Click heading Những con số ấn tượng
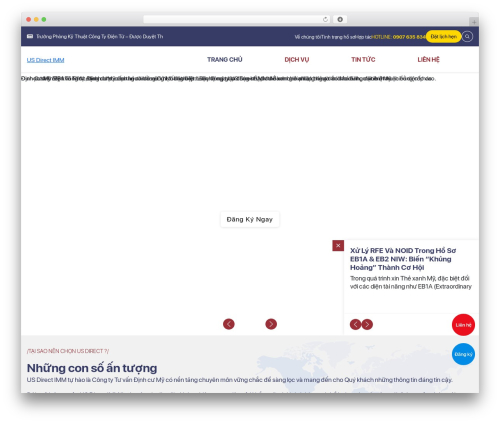The height and width of the screenshot is (423, 500). pyautogui.click(x=92, y=368)
